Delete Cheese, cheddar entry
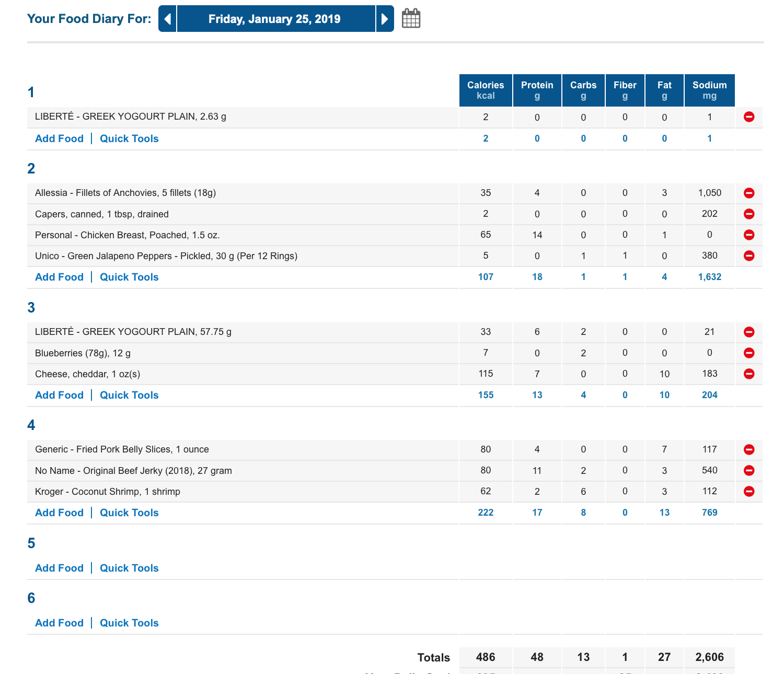The image size is (784, 674). click(x=749, y=374)
